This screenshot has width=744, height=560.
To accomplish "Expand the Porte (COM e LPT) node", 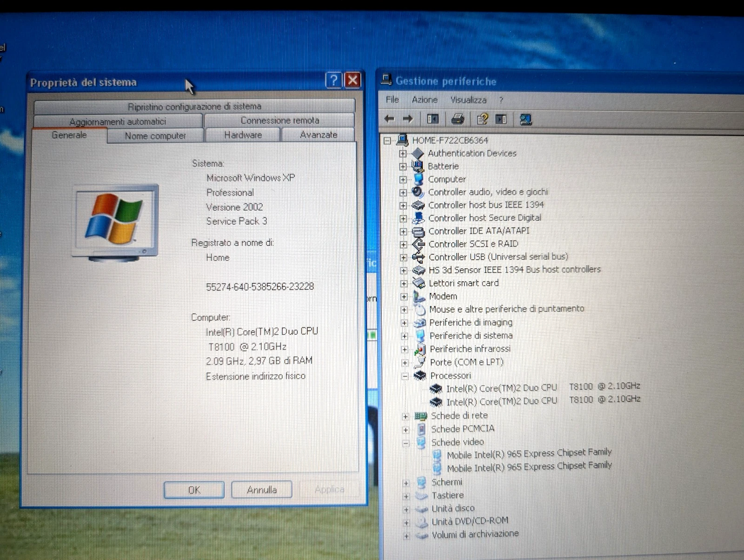I will tap(405, 363).
